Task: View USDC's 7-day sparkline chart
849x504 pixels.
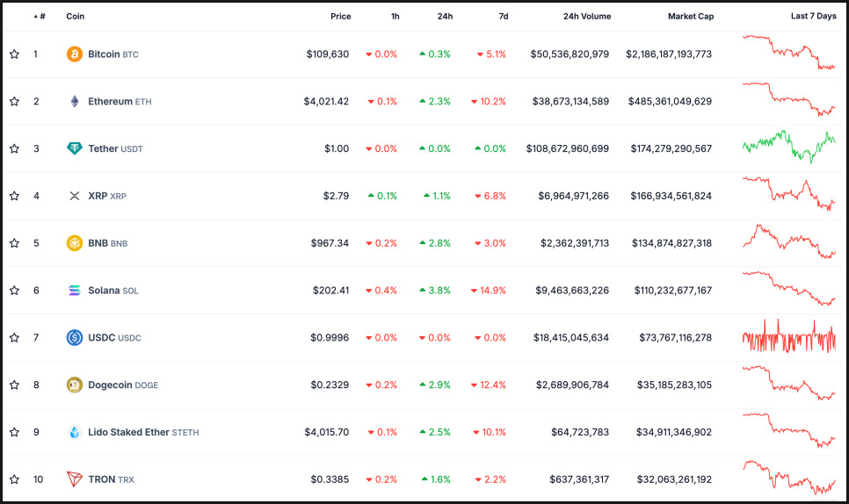Action: coord(789,335)
